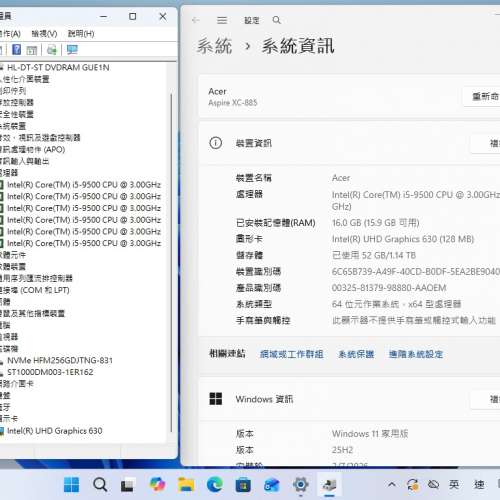Open taskbar Search
The image size is (500, 500).
[100, 485]
